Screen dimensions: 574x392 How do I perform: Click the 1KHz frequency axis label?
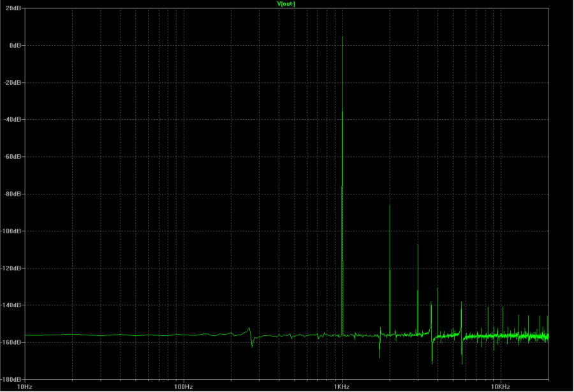[x=342, y=387]
